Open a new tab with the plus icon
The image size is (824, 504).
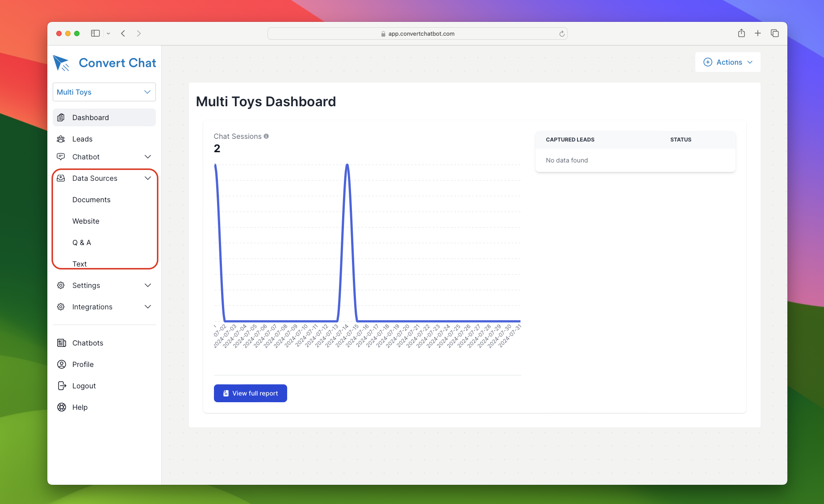click(x=758, y=33)
